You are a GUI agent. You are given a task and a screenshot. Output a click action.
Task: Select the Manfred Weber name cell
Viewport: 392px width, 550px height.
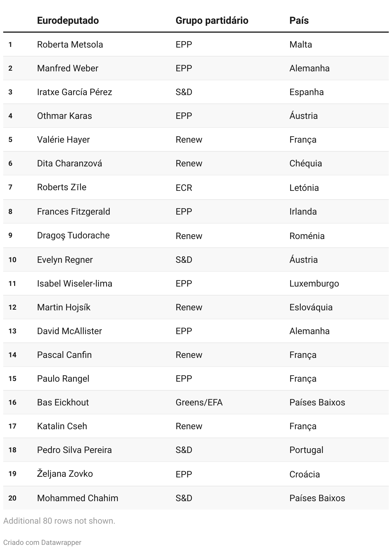[x=67, y=68]
